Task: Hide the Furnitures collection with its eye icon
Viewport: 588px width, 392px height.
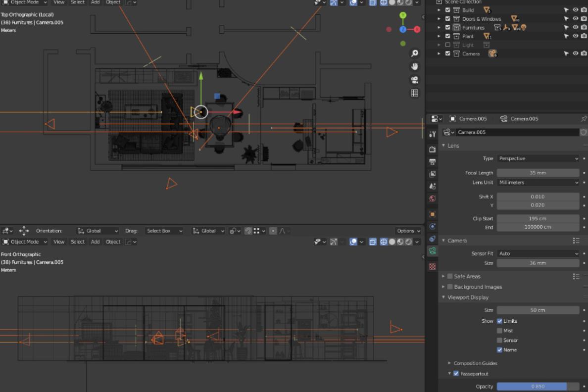Action: (x=576, y=27)
